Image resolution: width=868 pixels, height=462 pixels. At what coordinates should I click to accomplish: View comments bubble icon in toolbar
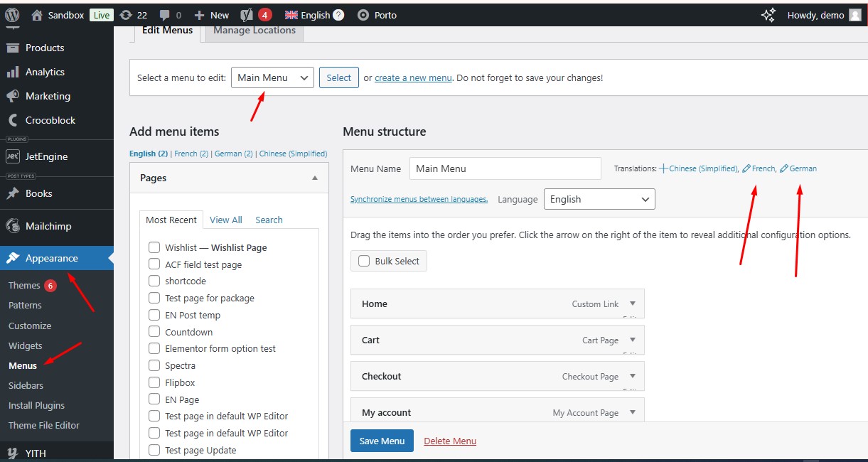click(164, 15)
